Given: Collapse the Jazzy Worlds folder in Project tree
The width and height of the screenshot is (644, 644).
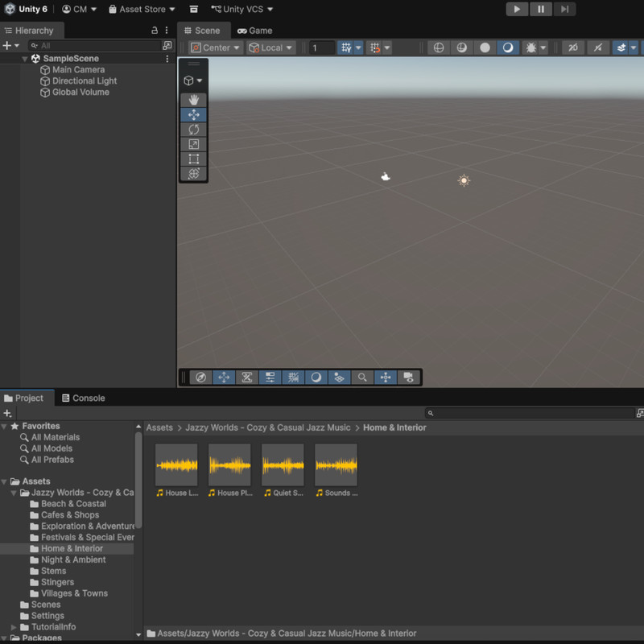Looking at the screenshot, I should coord(14,493).
